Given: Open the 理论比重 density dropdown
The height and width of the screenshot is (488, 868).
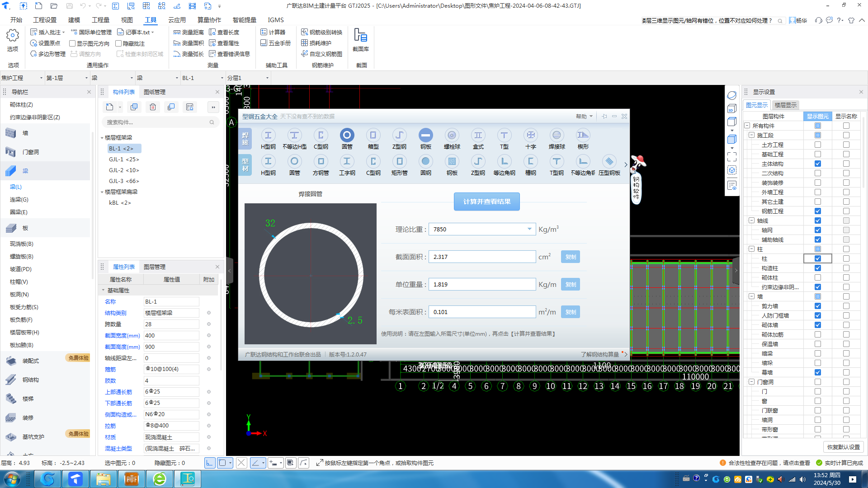Looking at the screenshot, I should (x=529, y=229).
